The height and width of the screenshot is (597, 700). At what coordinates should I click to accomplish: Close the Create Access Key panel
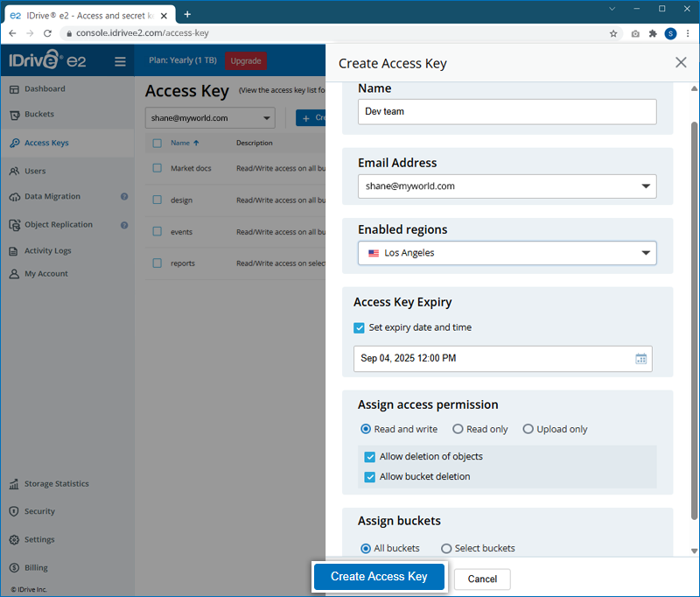(681, 62)
